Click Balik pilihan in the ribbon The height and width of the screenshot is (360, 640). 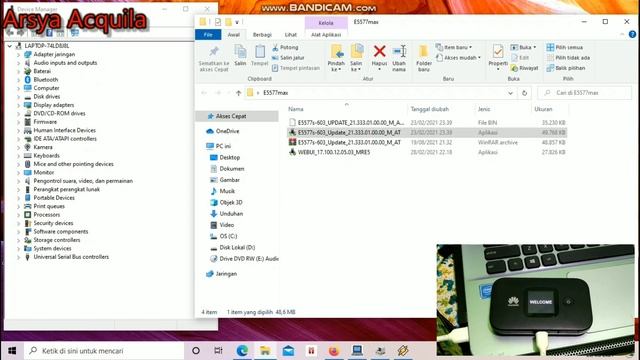click(x=566, y=68)
